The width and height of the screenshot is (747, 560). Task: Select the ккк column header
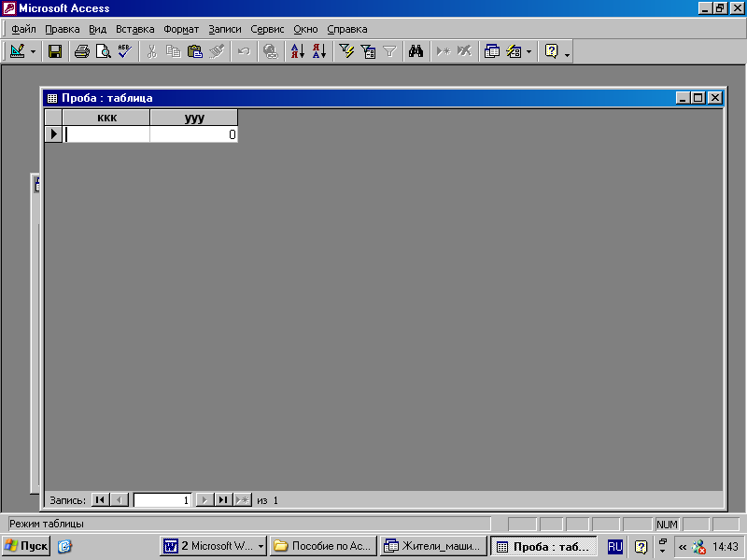pyautogui.click(x=106, y=118)
